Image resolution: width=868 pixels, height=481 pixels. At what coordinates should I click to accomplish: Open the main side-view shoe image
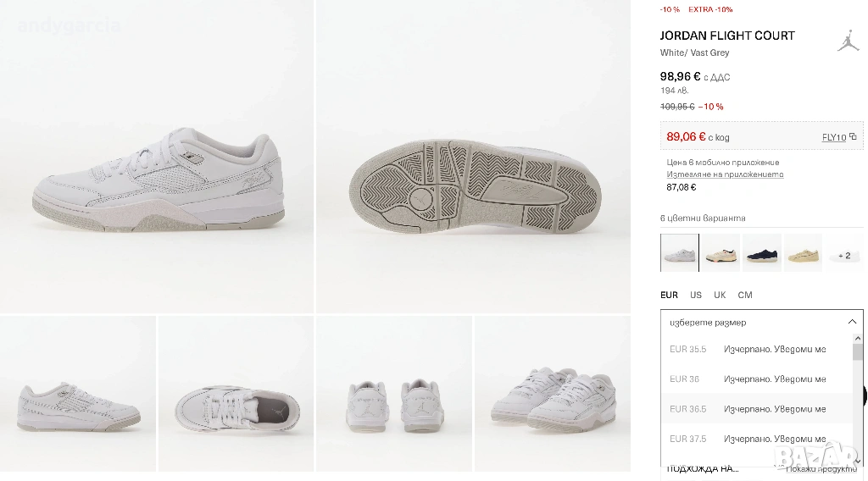point(157,157)
